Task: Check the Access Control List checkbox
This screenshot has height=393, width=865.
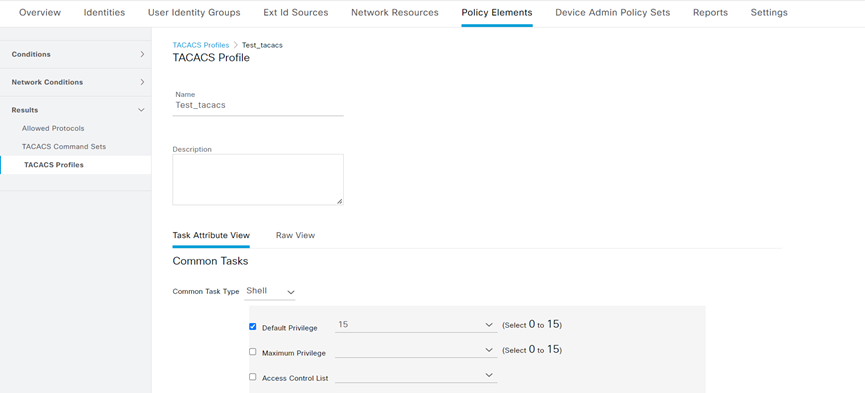Action: [x=253, y=376]
